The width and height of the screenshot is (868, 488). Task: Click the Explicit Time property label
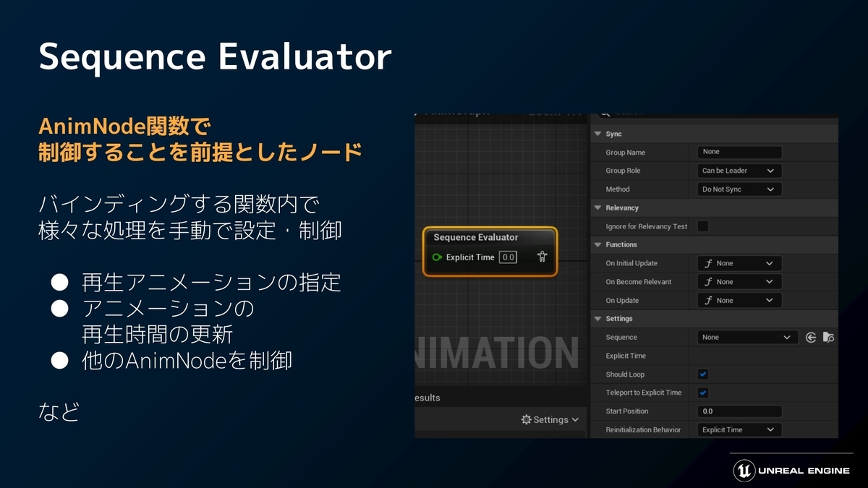click(x=626, y=356)
